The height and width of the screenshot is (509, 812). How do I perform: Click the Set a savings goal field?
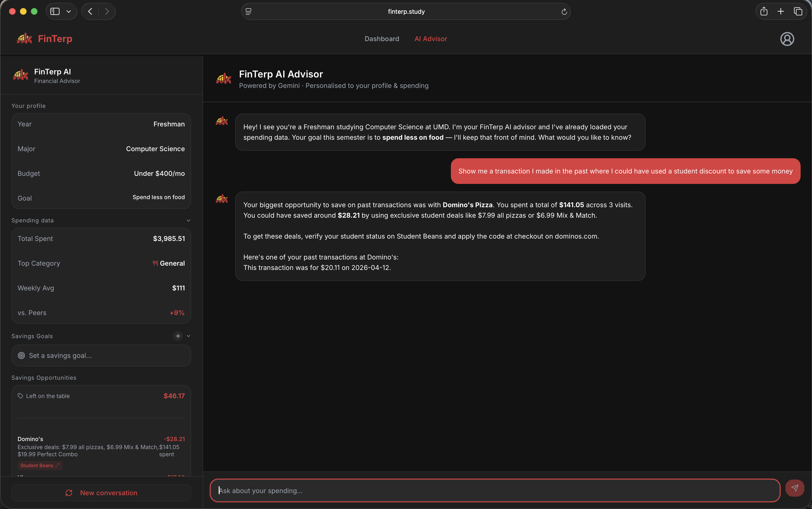pos(101,355)
